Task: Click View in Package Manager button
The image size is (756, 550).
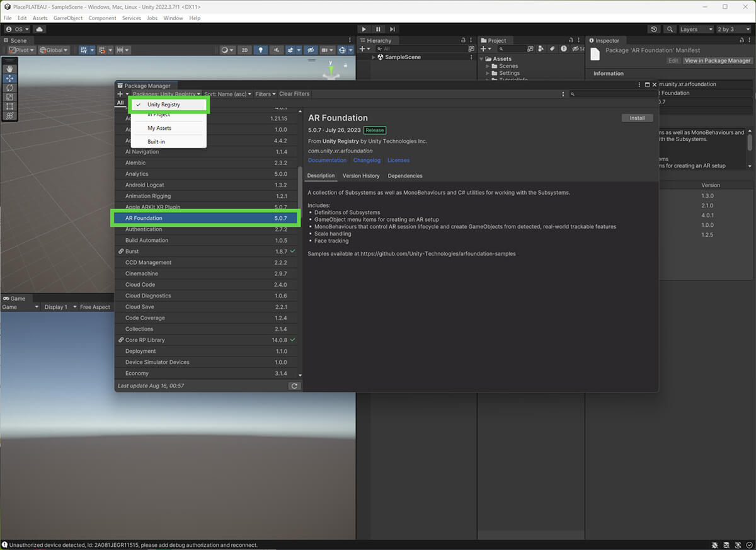Action: [718, 60]
